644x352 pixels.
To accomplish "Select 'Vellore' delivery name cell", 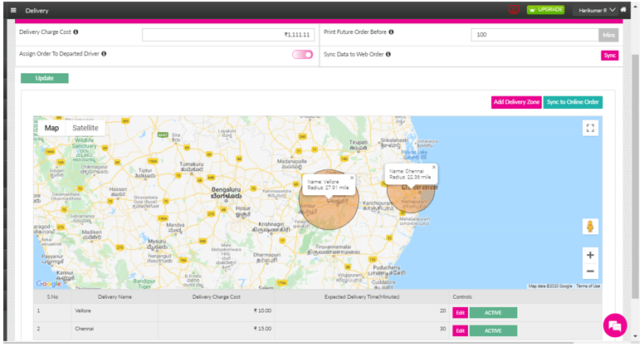I will tap(115, 311).
